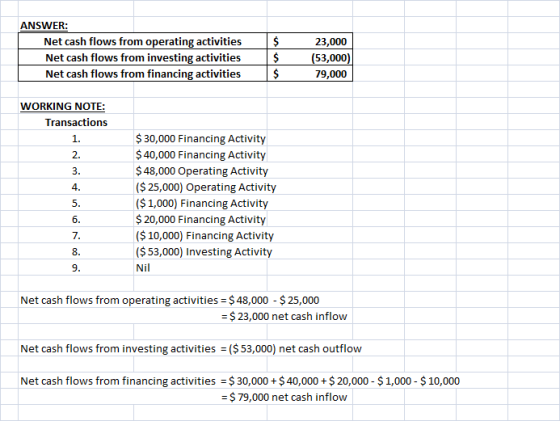Click transaction number 6.
The width and height of the screenshot is (560, 421).
[76, 220]
